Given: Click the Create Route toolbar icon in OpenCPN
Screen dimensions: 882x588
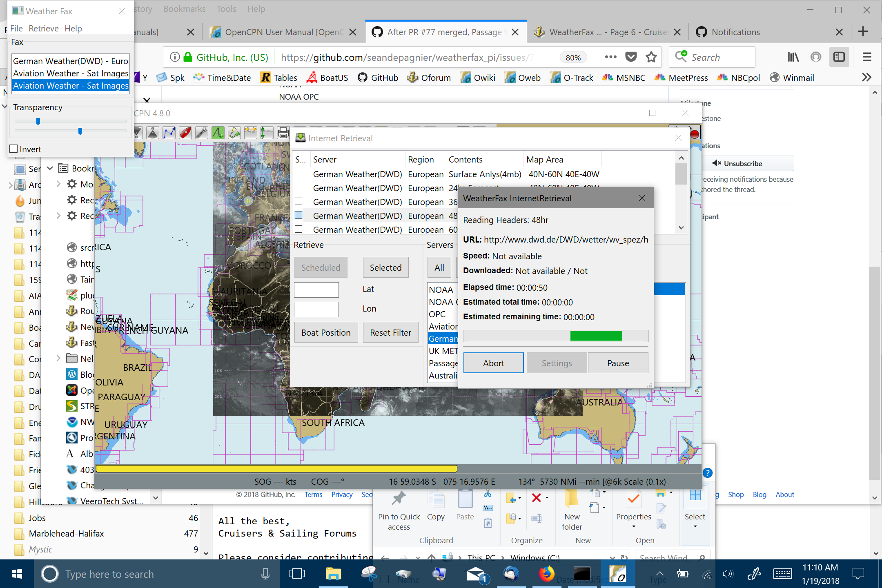Looking at the screenshot, I should pyautogui.click(x=169, y=133).
